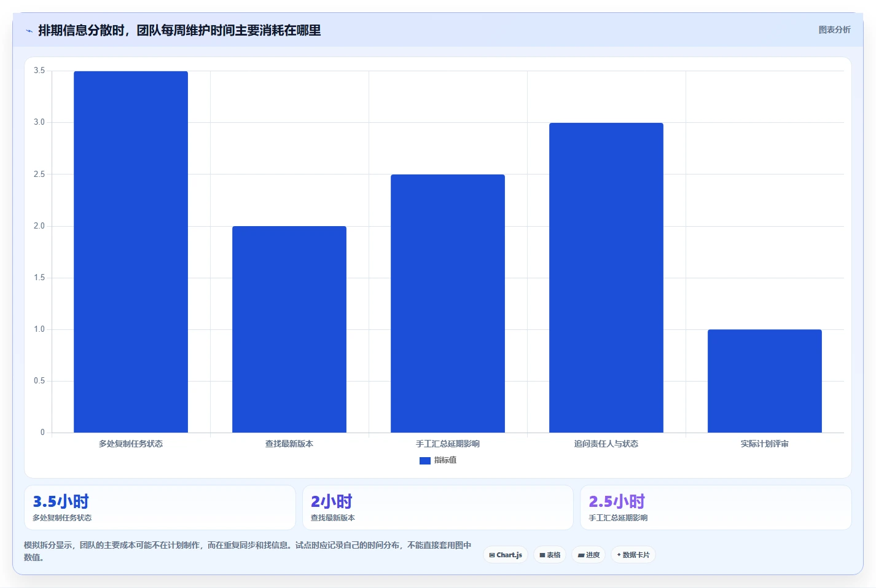This screenshot has height=588, width=876.
Task: Click the small icon before the slide title
Action: coord(29,31)
